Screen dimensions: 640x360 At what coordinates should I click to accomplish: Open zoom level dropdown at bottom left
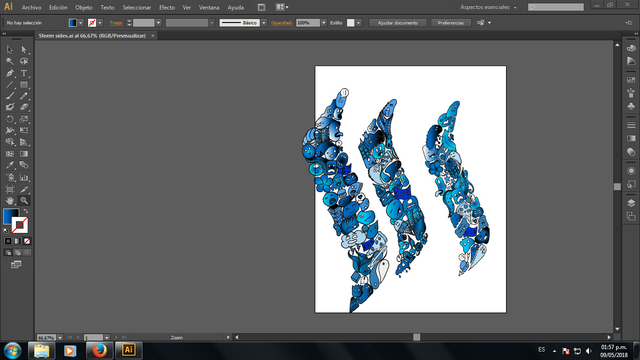[60, 338]
